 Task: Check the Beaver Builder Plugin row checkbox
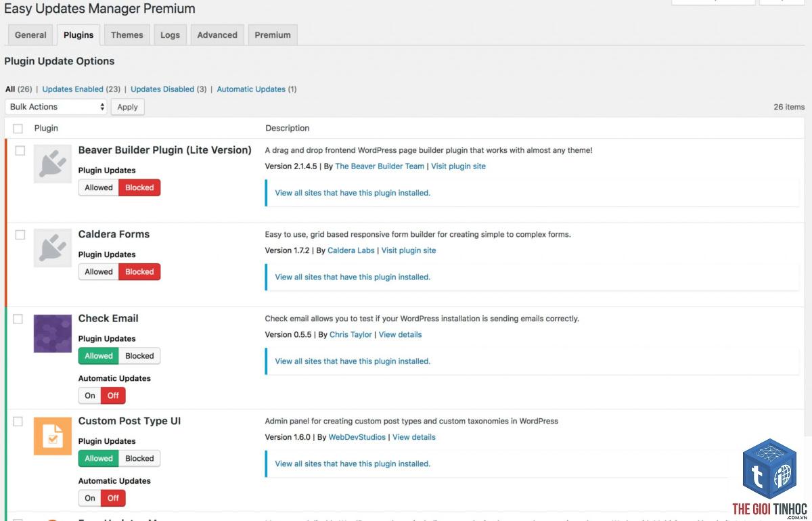[x=20, y=150]
